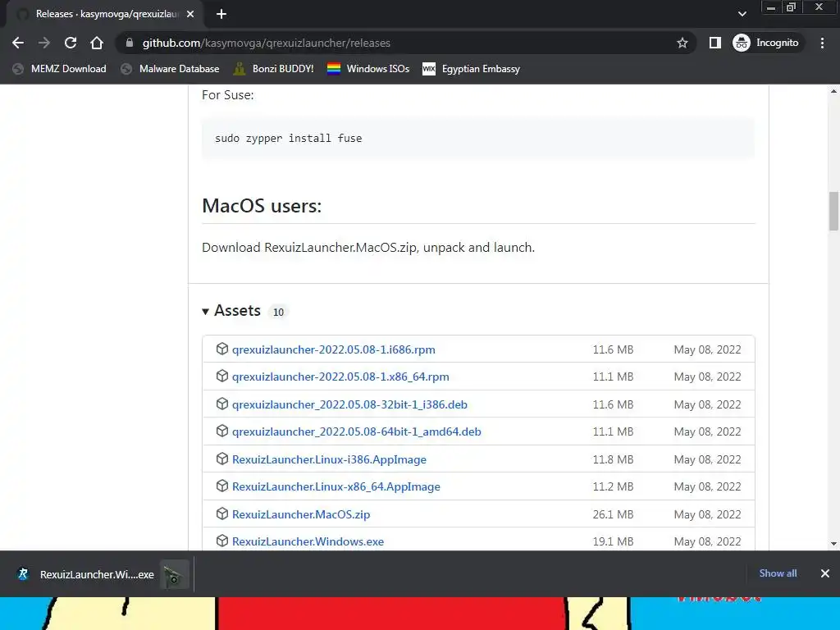The height and width of the screenshot is (630, 840).
Task: Download qrexuizlauncher-2022.05.08-1.x86_64.rpm
Action: click(340, 377)
